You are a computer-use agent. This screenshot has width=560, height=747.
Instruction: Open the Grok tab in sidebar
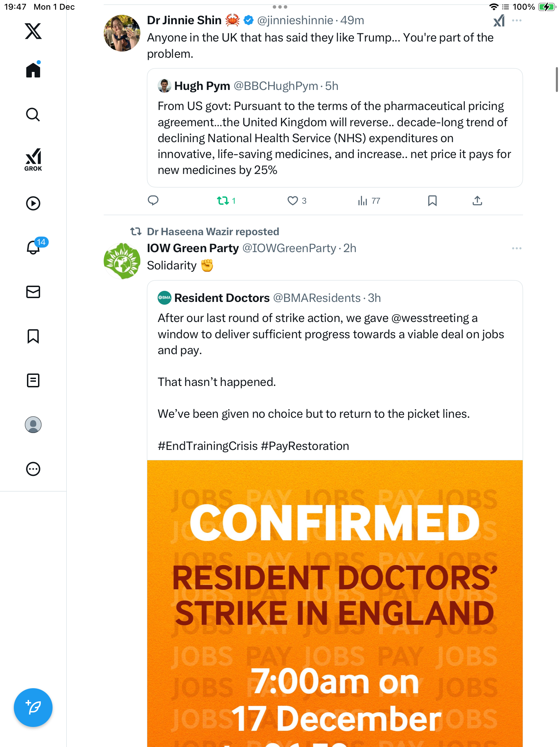pyautogui.click(x=33, y=159)
